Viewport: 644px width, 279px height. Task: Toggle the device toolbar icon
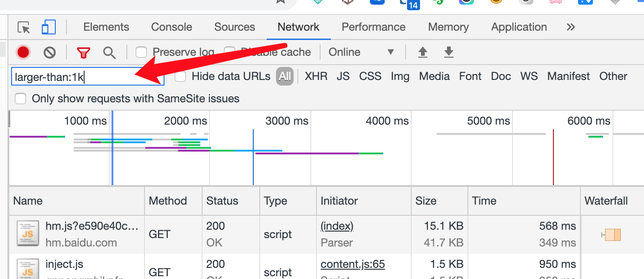[x=48, y=27]
